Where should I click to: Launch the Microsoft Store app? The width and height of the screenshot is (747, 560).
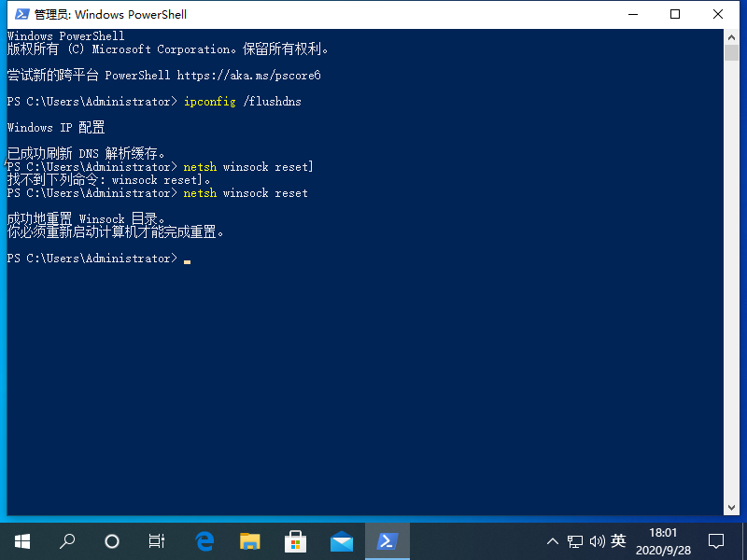tap(295, 540)
